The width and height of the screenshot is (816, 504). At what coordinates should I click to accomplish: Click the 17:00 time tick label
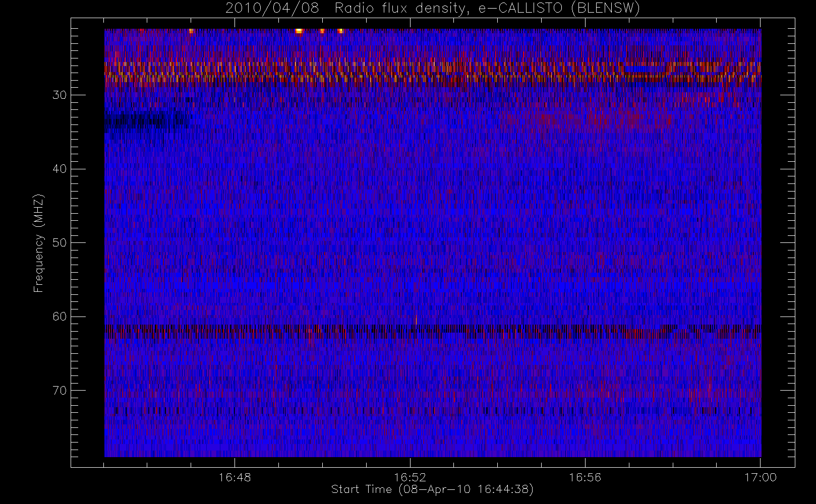[760, 477]
